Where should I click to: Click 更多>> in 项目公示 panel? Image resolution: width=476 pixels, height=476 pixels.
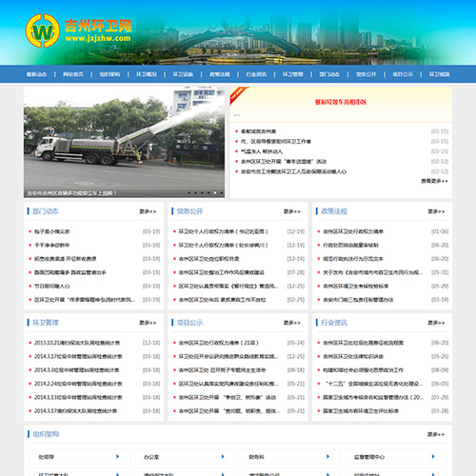tap(292, 323)
